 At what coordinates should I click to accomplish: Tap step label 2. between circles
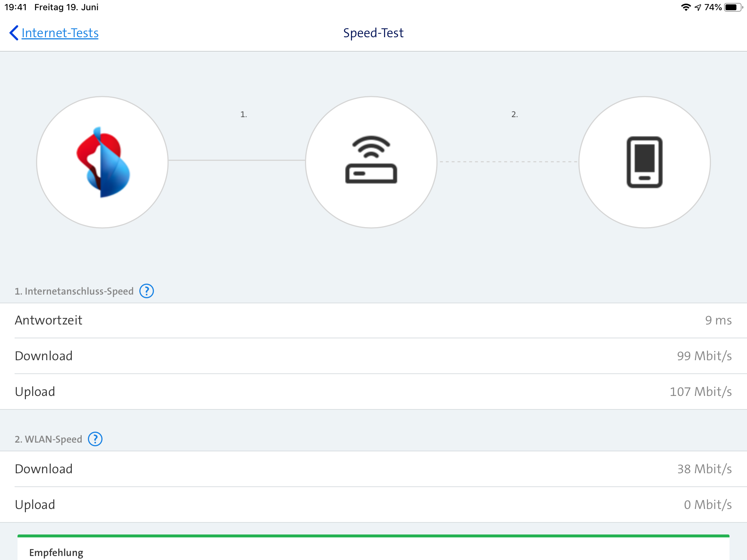[x=514, y=114]
